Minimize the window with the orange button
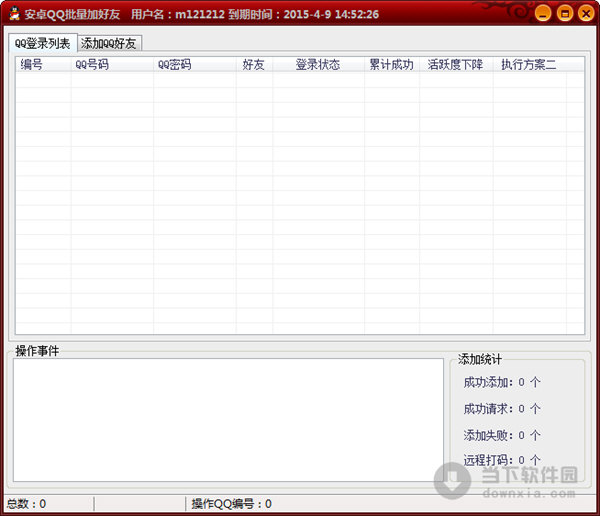This screenshot has height=516, width=600. 543,14
